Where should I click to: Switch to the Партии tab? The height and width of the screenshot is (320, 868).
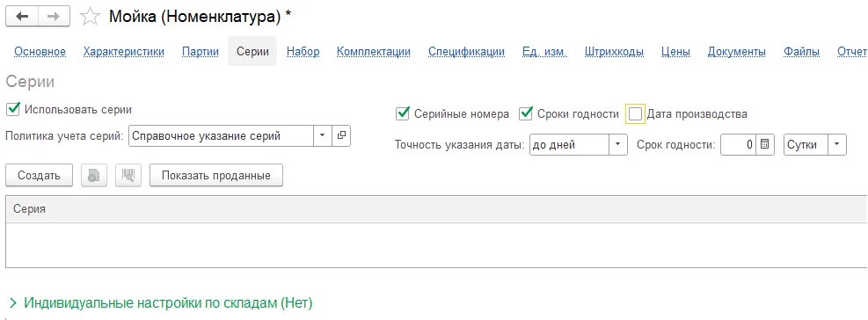click(201, 52)
